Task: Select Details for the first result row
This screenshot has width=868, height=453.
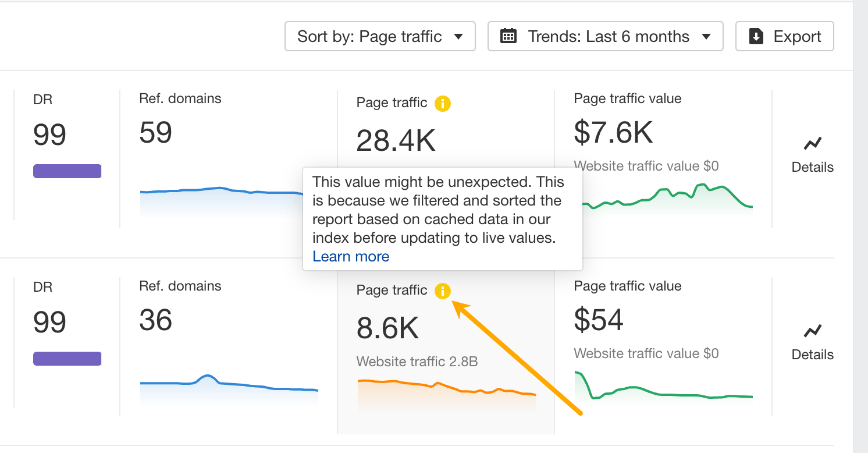Action: click(812, 167)
